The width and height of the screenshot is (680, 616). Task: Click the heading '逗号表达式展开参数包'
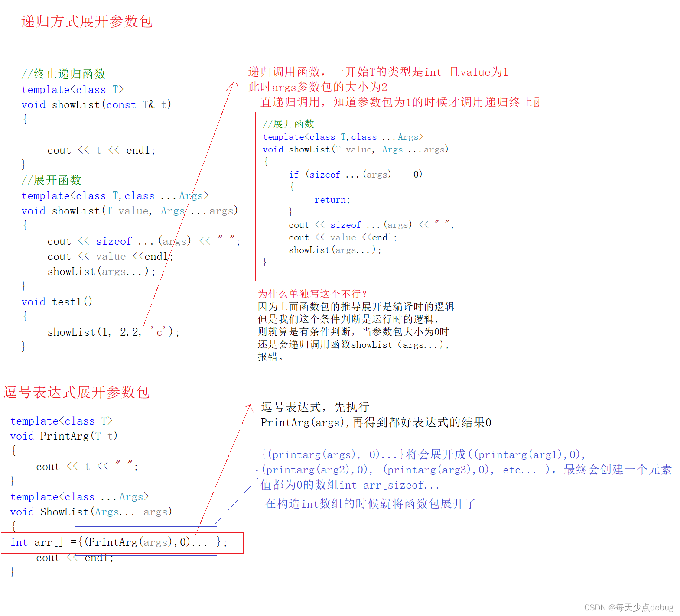[x=76, y=392]
